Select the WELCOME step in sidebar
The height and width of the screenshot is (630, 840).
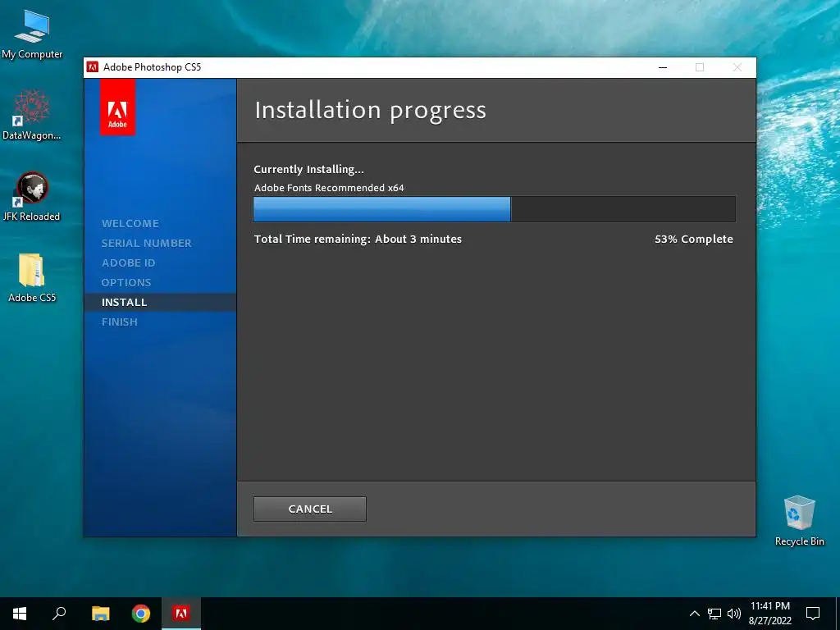130,223
